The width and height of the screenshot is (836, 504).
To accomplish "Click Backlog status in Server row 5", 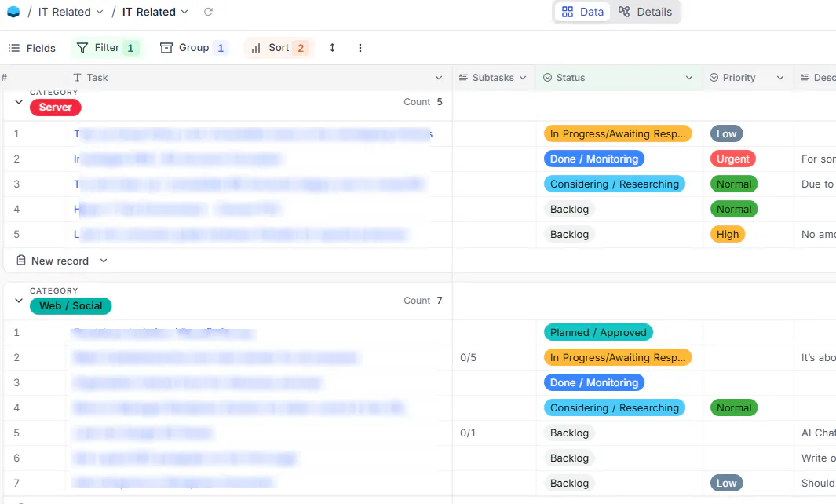I will [569, 234].
